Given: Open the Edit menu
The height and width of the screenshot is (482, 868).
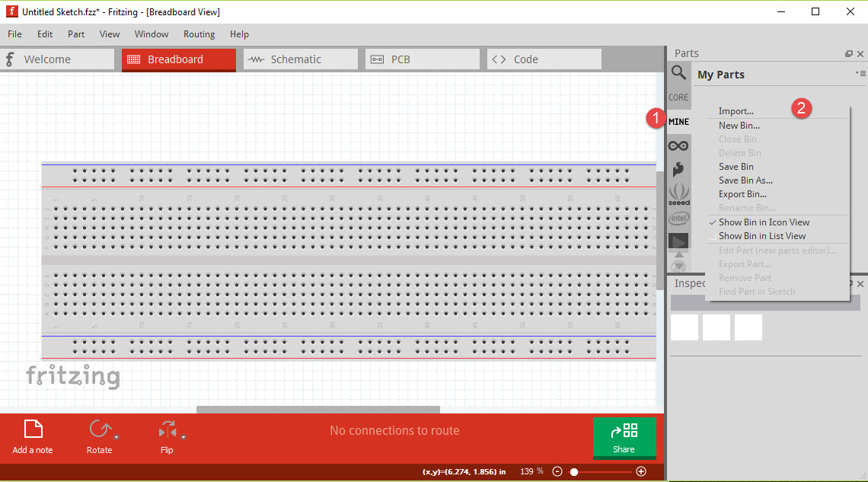Looking at the screenshot, I should click(x=45, y=34).
